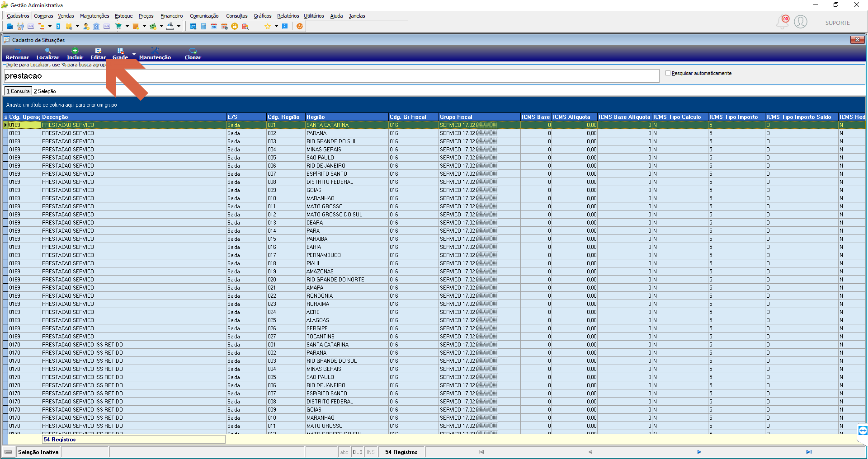Screen dimensions: 868x459
Task: Expand dropdown next to hierarchy tree icon
Action: point(50,26)
